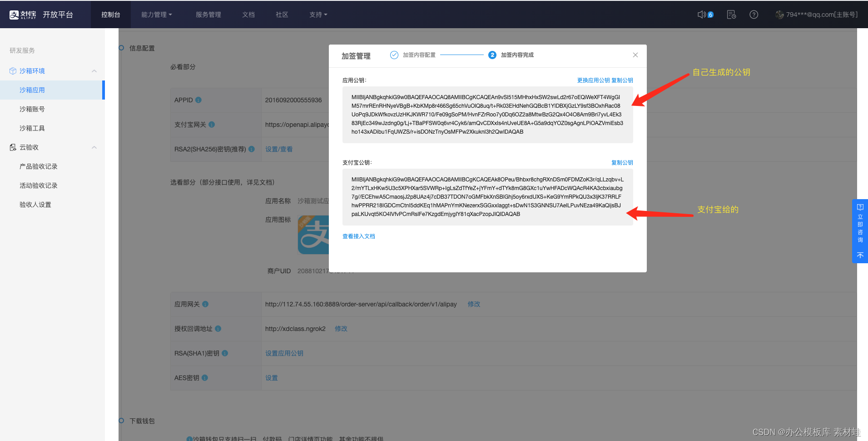This screenshot has height=441, width=868.
Task: Click the account avatar icon
Action: 780,15
